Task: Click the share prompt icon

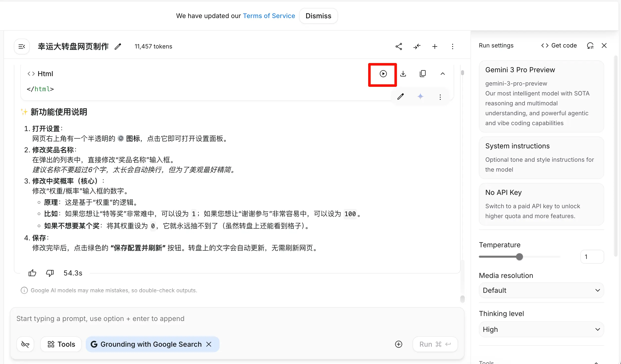Action: (x=399, y=46)
